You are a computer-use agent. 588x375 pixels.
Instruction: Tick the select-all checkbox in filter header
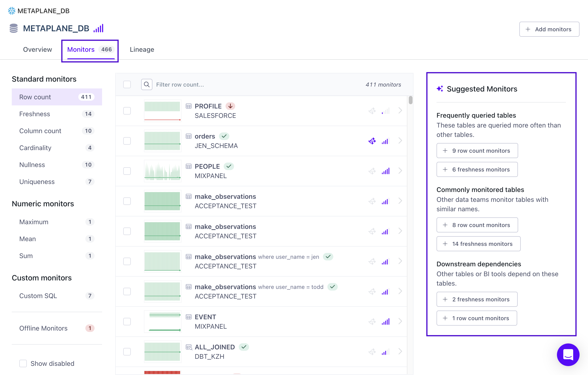coord(127,84)
